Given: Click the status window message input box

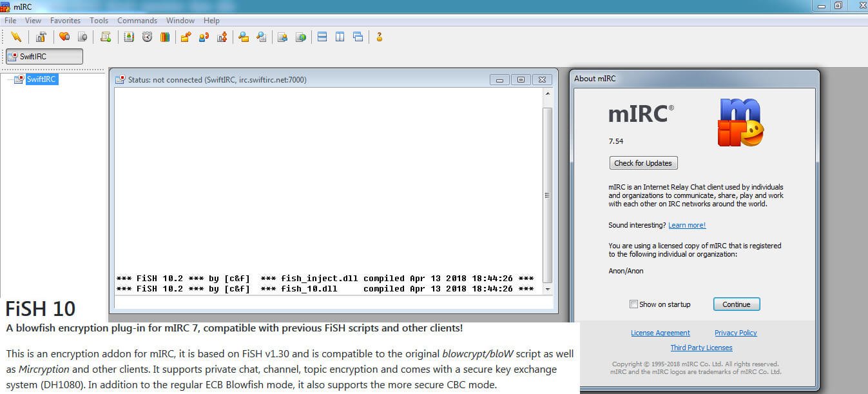Looking at the screenshot, I should point(333,302).
